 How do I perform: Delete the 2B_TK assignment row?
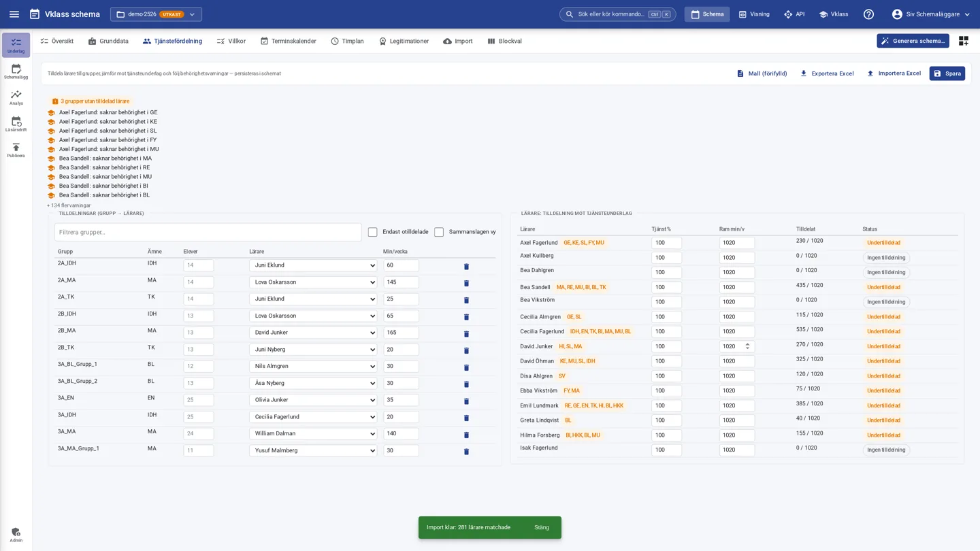pos(466,350)
